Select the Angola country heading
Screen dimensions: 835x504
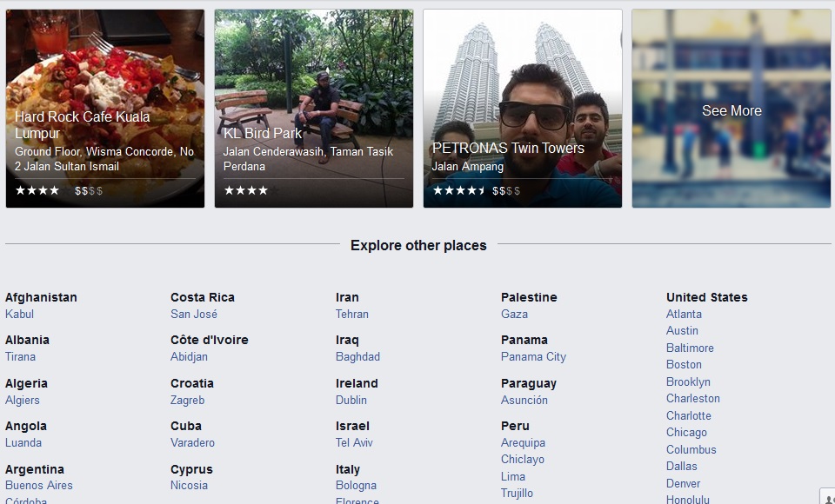pyautogui.click(x=26, y=427)
